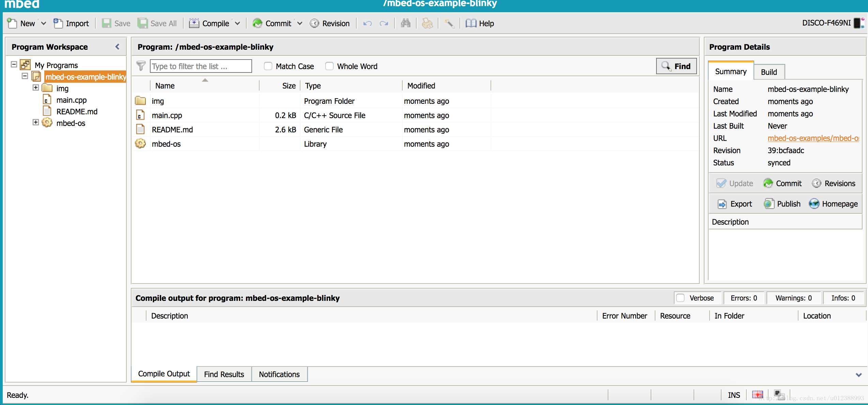The width and height of the screenshot is (868, 405).
Task: Enable the Match Case checkbox
Action: [x=268, y=66]
